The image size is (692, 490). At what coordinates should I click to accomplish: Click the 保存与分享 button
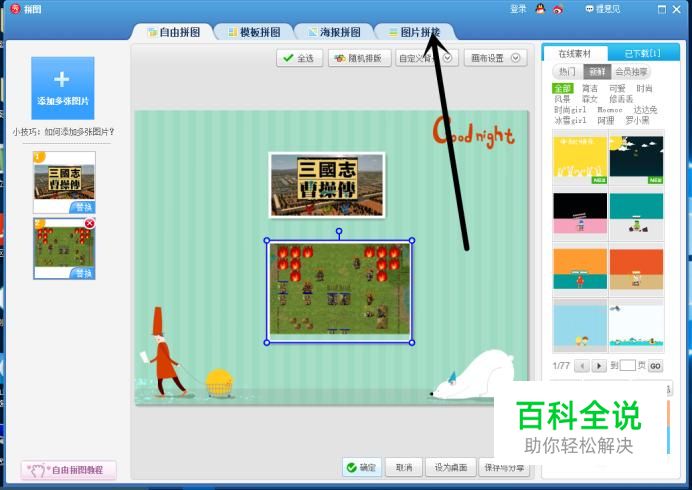click(x=504, y=467)
